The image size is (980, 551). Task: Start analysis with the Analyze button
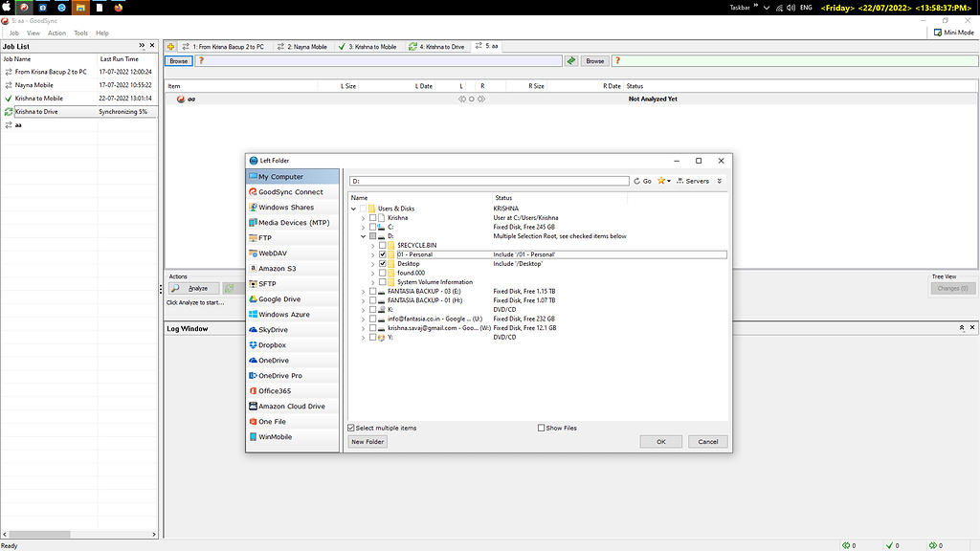[194, 287]
